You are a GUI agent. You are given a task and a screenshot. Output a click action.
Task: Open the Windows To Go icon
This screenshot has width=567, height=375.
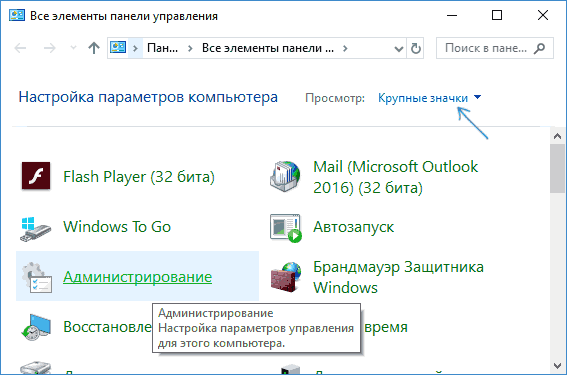35,229
